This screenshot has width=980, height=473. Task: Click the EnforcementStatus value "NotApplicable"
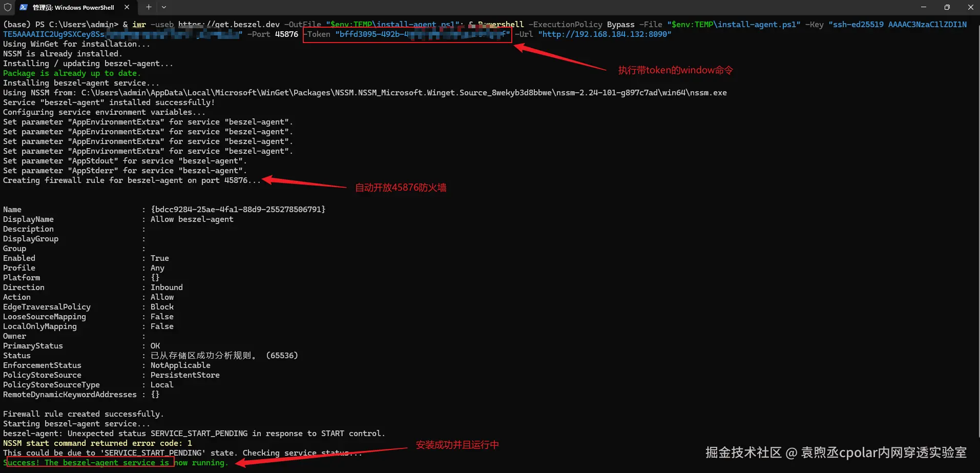(180, 365)
